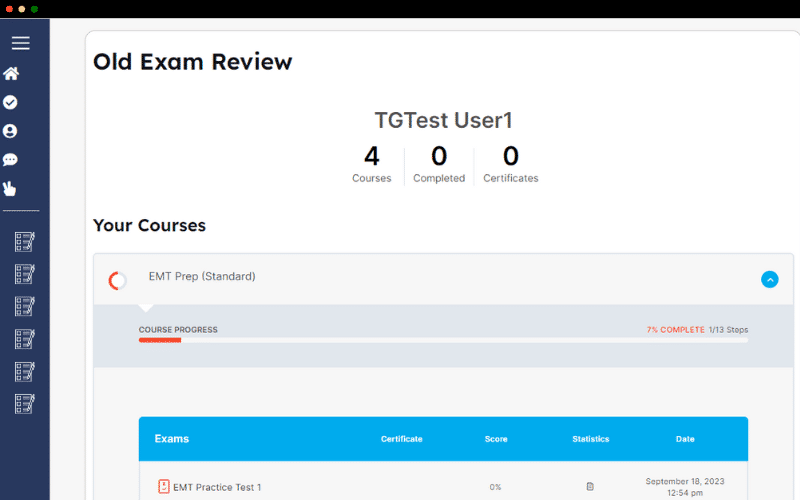The image size is (800, 500).
Task: Open EMT Practice Test 1 link
Action: click(217, 487)
